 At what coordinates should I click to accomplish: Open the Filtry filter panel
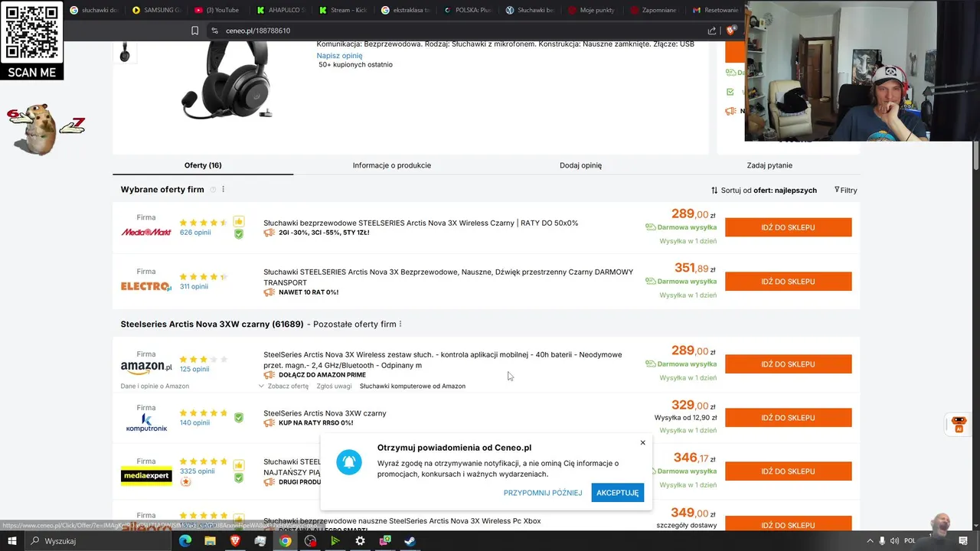[846, 190]
